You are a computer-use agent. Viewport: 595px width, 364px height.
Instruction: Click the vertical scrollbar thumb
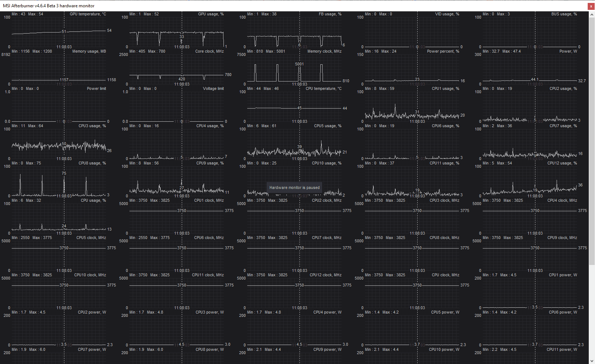pos(592,141)
